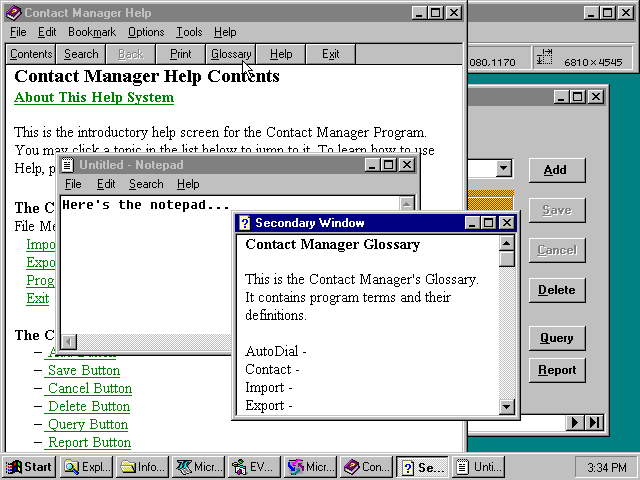This screenshot has height=480, width=640.
Task: Click the last record navigation arrow
Action: pyautogui.click(x=595, y=423)
